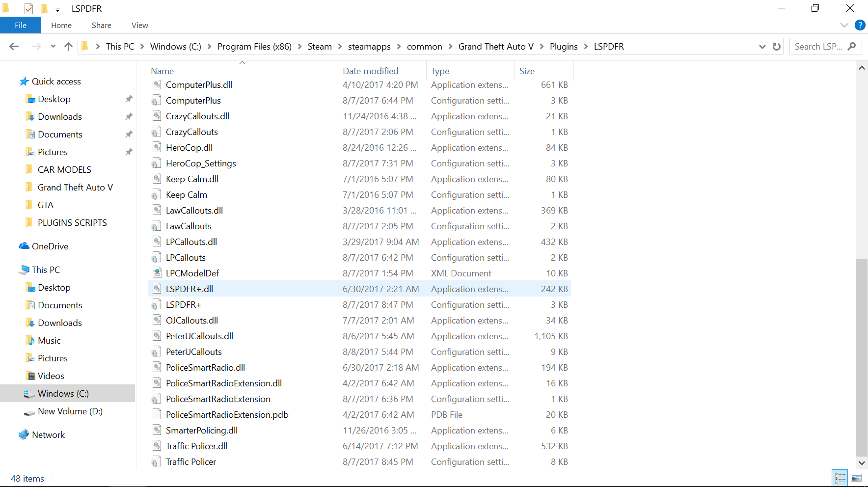868x487 pixels.
Task: Select Quick access star icon
Action: pos(24,81)
